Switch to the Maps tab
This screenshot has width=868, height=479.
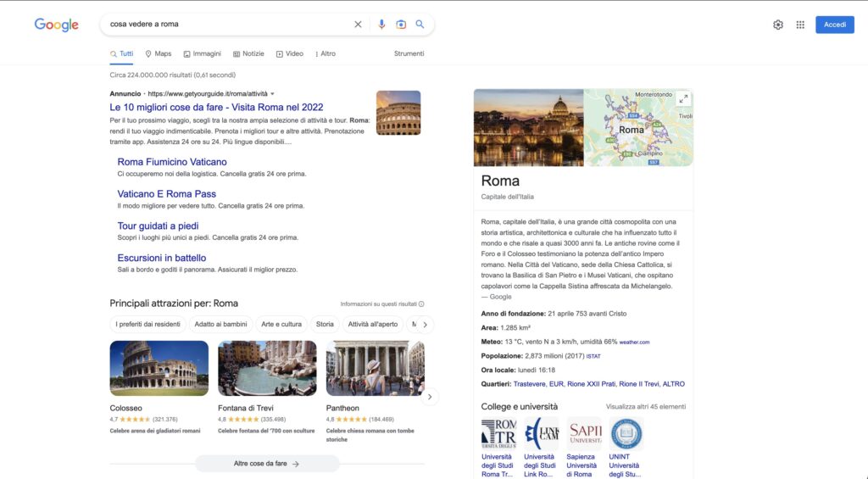point(159,53)
